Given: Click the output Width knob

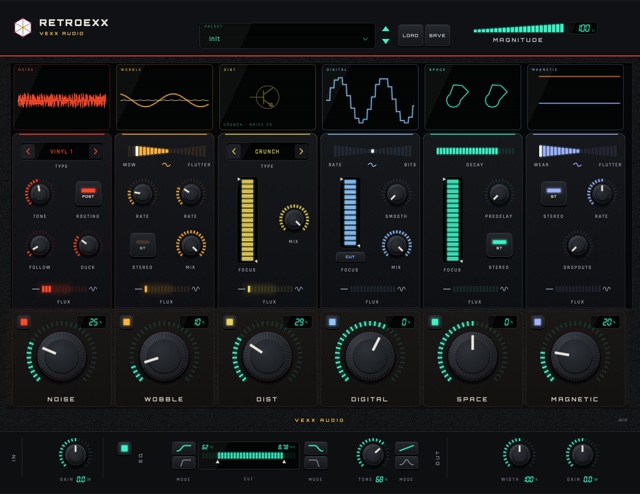Looking at the screenshot, I should 519,454.
